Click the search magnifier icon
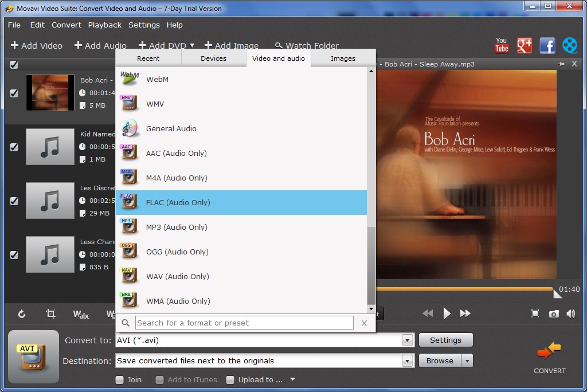This screenshot has height=392, width=587. (x=126, y=323)
